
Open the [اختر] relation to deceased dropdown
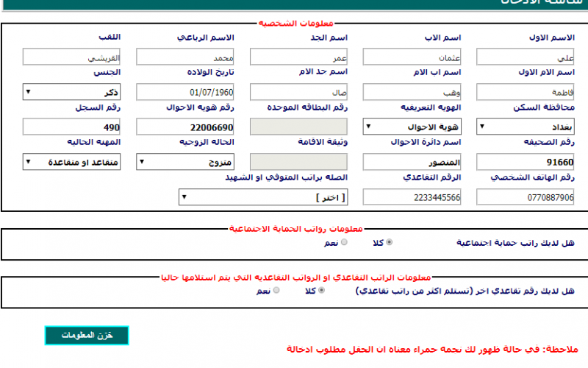coord(263,197)
